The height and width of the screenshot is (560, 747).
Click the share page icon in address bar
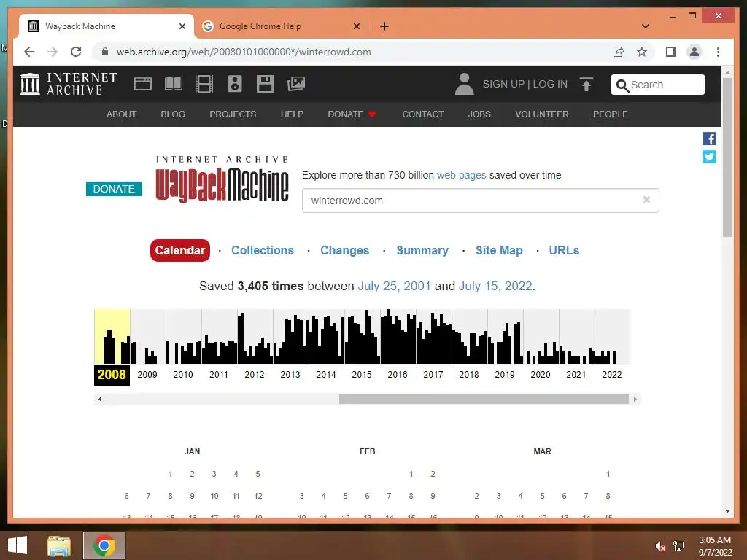[619, 52]
